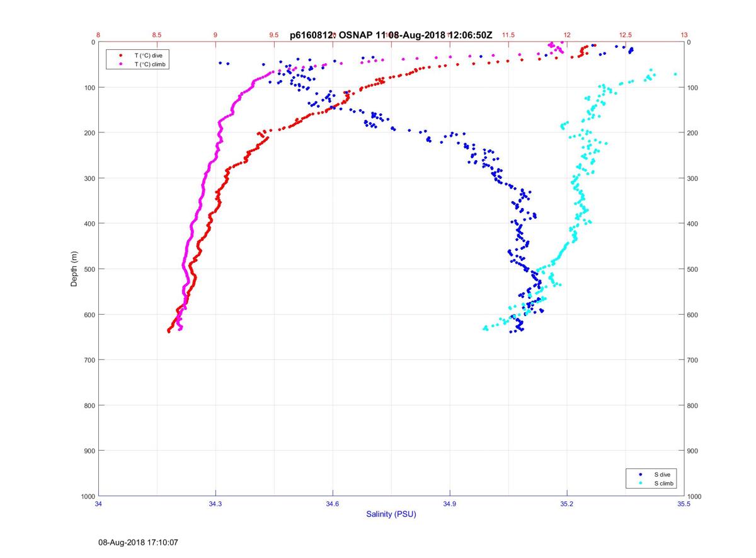Click red temperature tick label '9.5'

[x=274, y=35]
